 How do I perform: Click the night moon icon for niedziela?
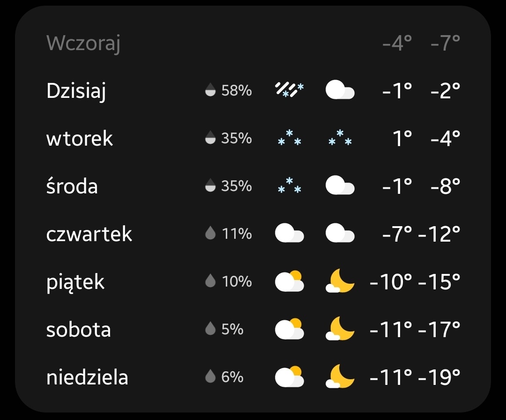tap(340, 377)
